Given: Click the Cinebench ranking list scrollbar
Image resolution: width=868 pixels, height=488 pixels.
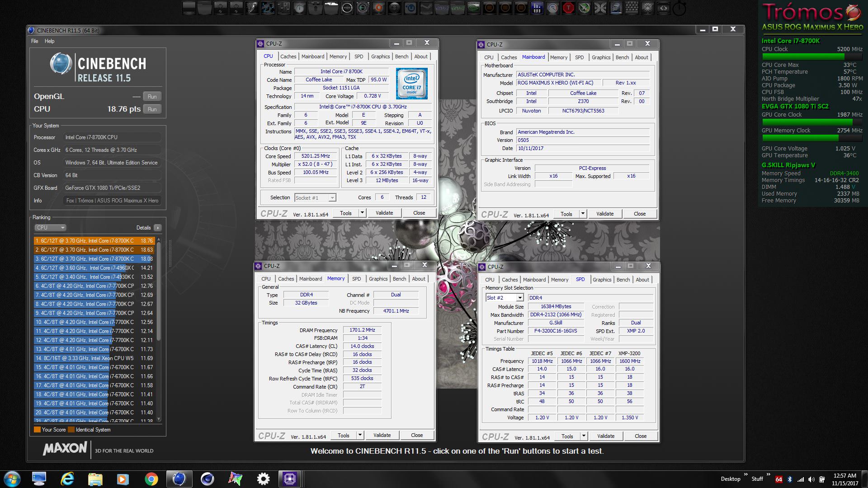Looking at the screenshot, I should (x=159, y=329).
